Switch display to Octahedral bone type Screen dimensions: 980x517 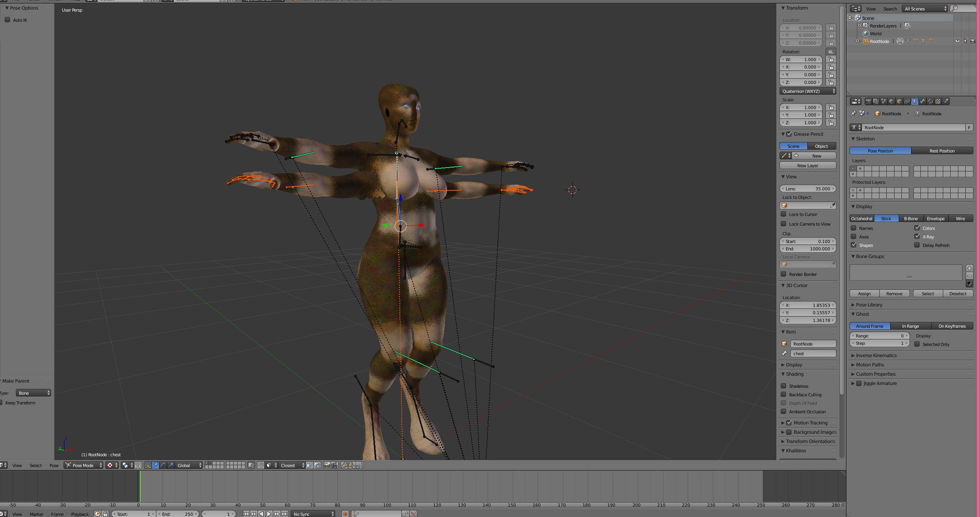coord(862,218)
